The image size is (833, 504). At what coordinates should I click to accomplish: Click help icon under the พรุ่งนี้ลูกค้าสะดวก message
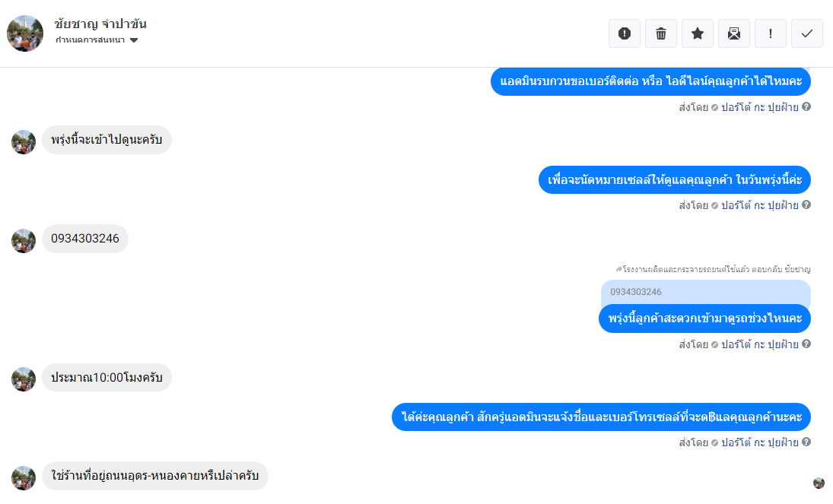click(806, 344)
